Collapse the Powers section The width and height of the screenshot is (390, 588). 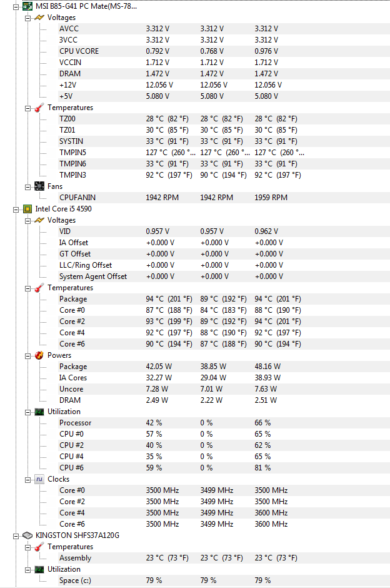(27, 356)
